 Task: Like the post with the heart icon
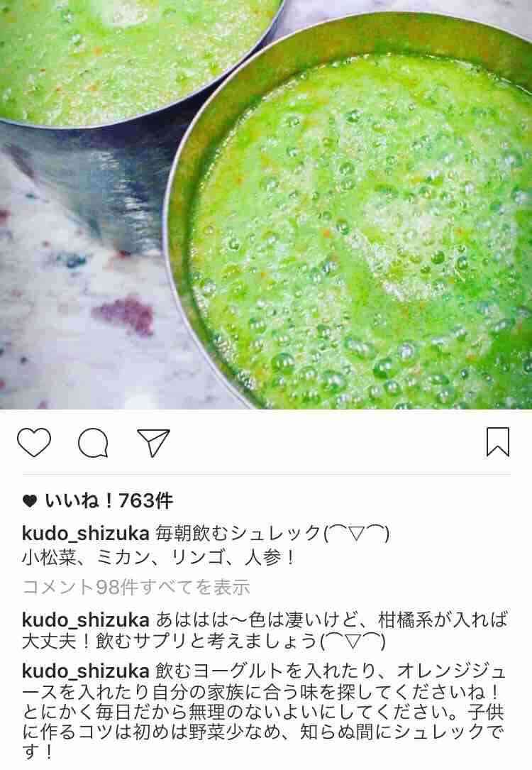(x=34, y=442)
